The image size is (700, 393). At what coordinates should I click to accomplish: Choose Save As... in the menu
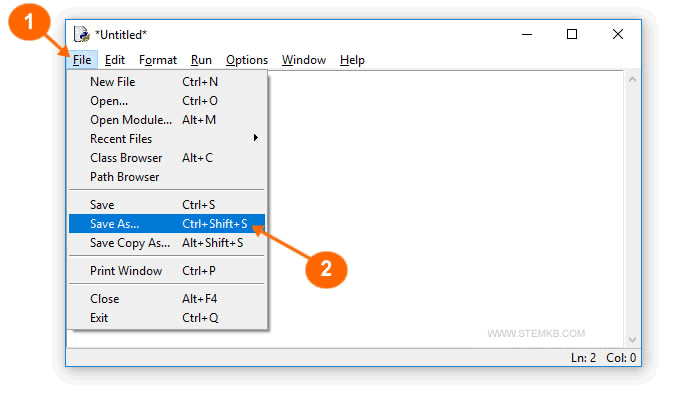point(167,224)
